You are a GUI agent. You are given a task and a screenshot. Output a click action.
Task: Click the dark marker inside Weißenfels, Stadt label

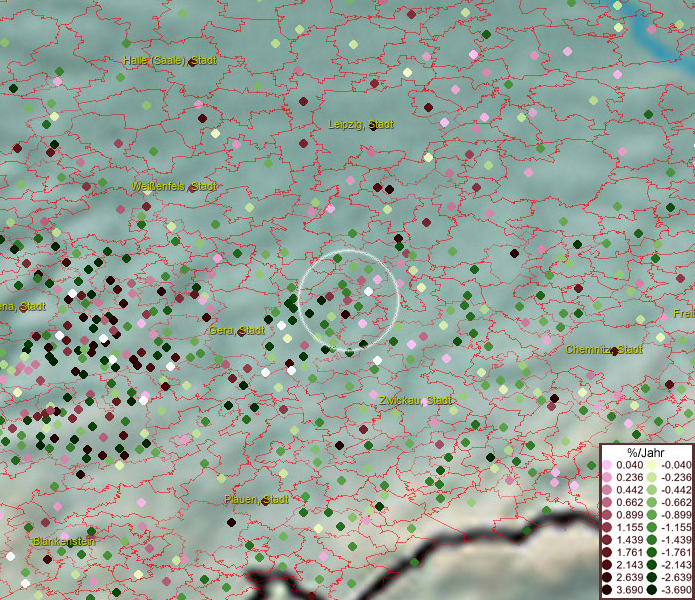(x=192, y=188)
